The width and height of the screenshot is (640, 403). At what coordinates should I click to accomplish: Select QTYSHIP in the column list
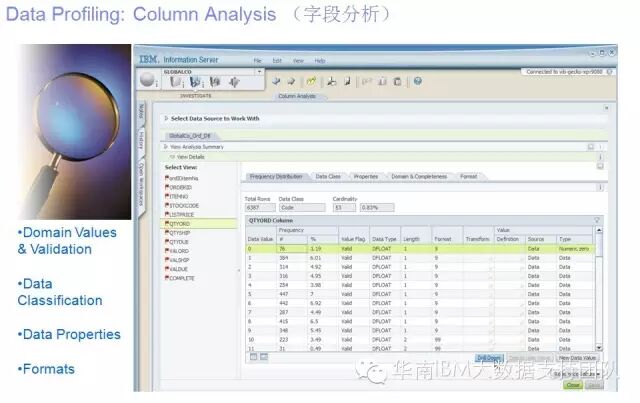coord(178,233)
